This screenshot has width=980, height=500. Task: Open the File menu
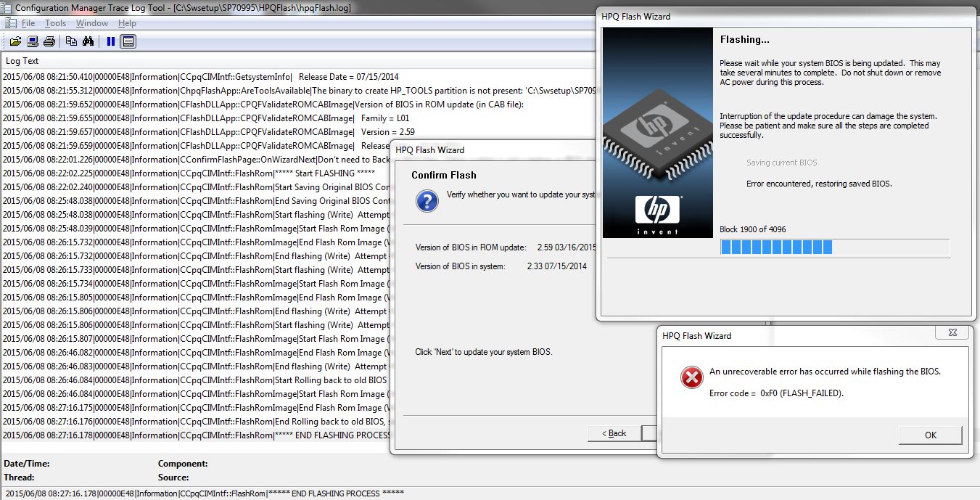tap(28, 23)
